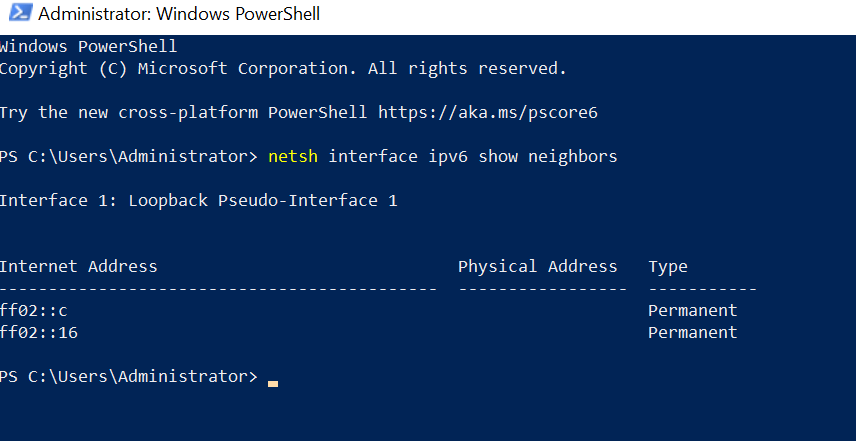Click the 'Type' column header

pos(668,267)
